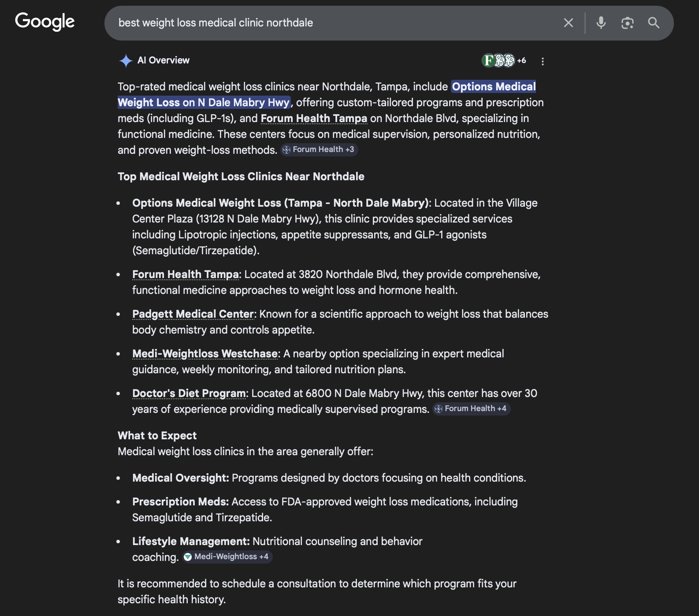Click the 'Medical Oversight:' bullet label
The height and width of the screenshot is (616, 699).
(x=181, y=478)
